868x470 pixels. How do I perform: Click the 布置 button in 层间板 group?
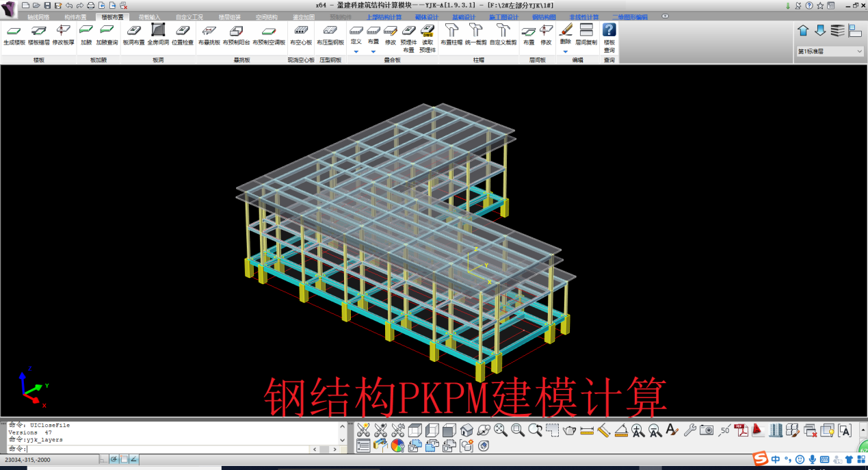tap(529, 35)
